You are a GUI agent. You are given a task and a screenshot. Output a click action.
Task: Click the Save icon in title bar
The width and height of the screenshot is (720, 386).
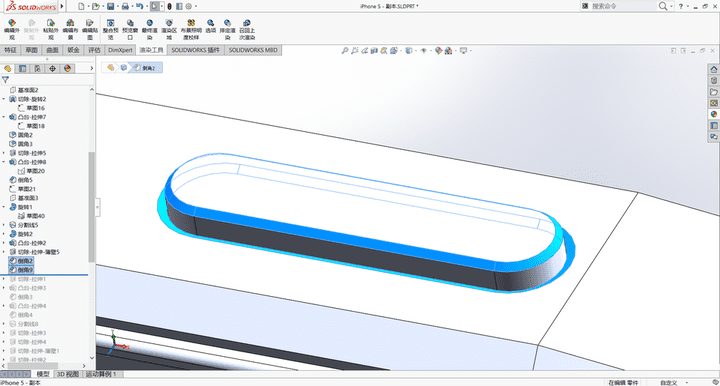(111, 6)
